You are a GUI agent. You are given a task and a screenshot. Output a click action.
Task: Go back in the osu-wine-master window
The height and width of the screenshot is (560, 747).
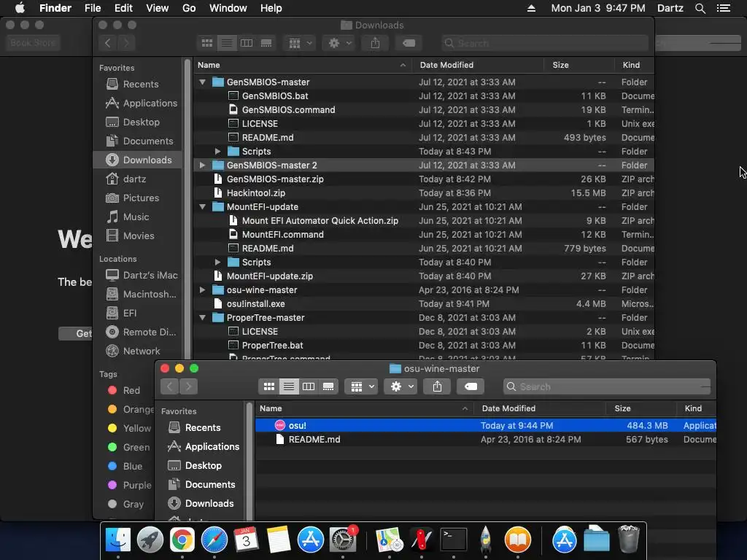tap(169, 386)
